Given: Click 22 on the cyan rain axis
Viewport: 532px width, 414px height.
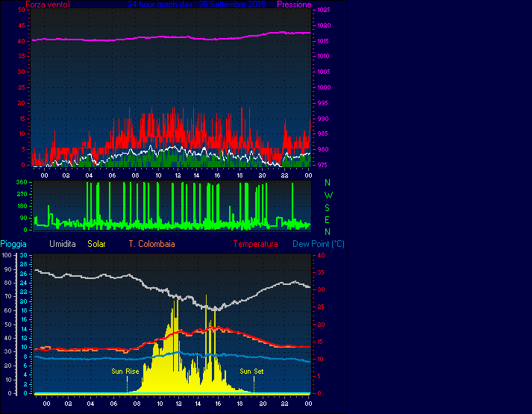Looking at the screenshot, I should 24,292.
